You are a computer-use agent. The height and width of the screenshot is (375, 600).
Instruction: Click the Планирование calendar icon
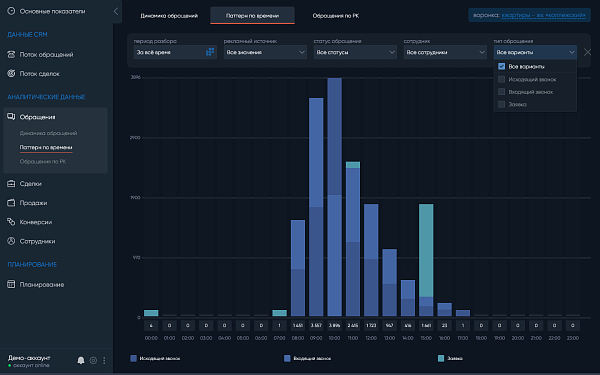(x=11, y=284)
